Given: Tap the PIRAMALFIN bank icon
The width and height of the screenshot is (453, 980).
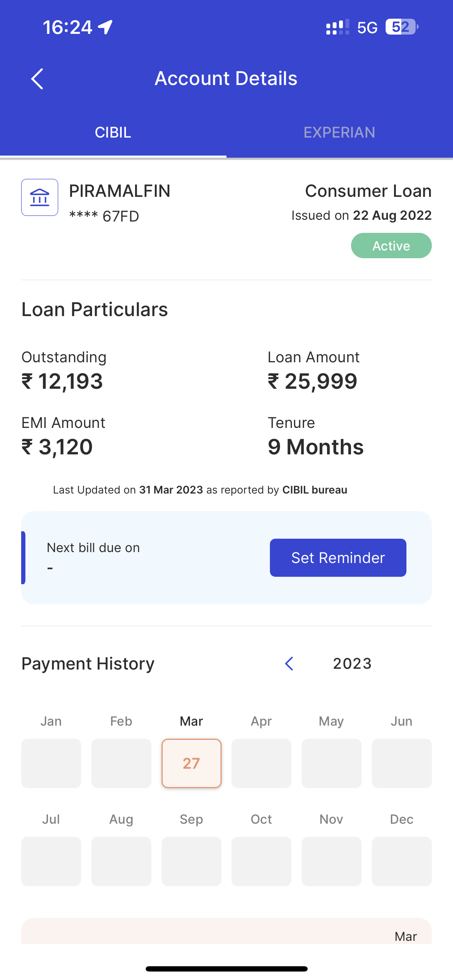Looking at the screenshot, I should click(x=40, y=198).
